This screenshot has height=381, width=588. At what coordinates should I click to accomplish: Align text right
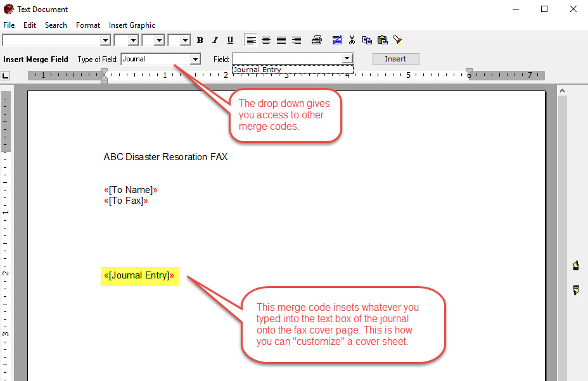tap(297, 40)
